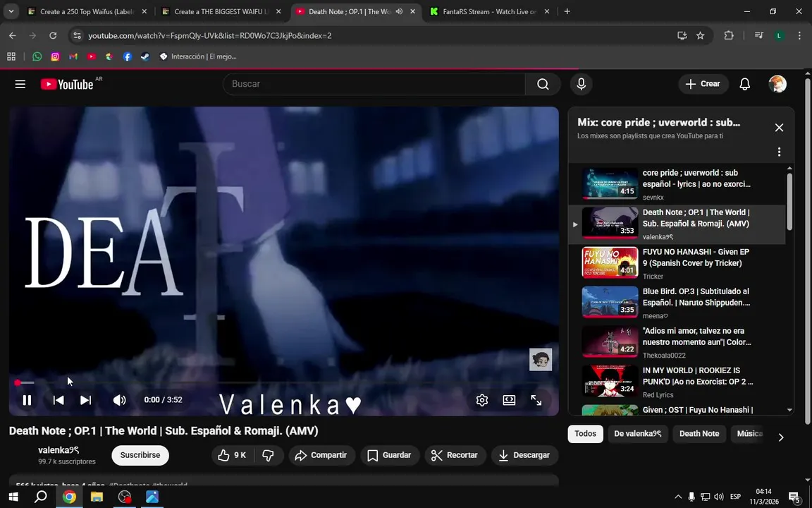Open the Instagram bookmark
The image size is (812, 508).
click(x=55, y=56)
